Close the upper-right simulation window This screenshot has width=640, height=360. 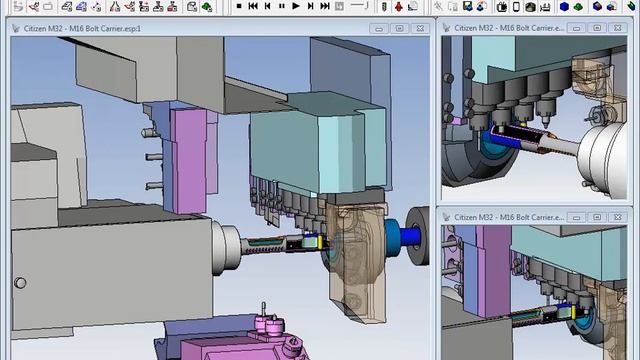click(618, 28)
